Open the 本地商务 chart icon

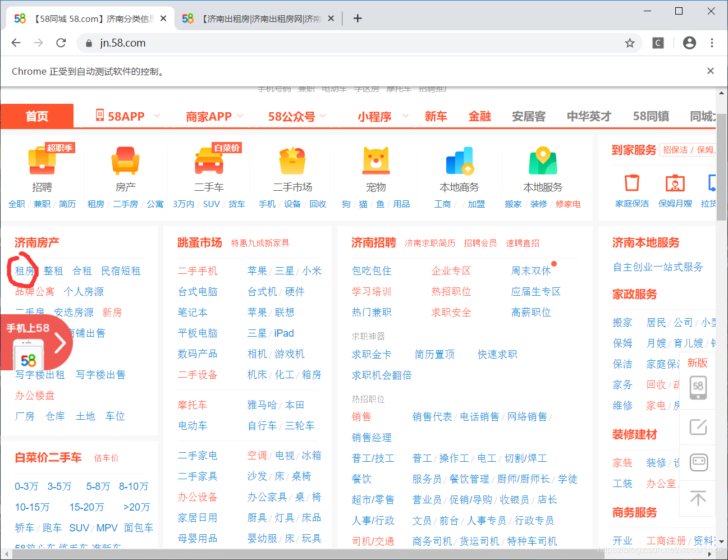click(460, 160)
